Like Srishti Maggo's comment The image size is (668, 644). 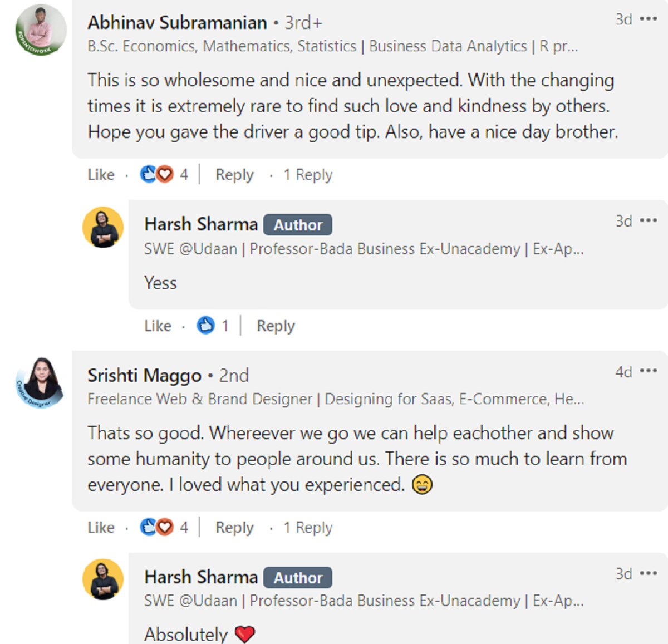(x=101, y=527)
